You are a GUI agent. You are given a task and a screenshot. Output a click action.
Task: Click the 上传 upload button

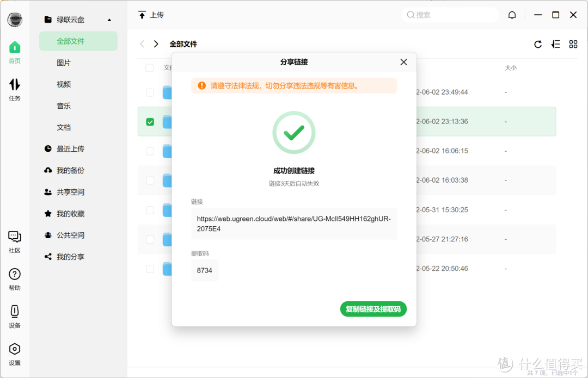151,15
